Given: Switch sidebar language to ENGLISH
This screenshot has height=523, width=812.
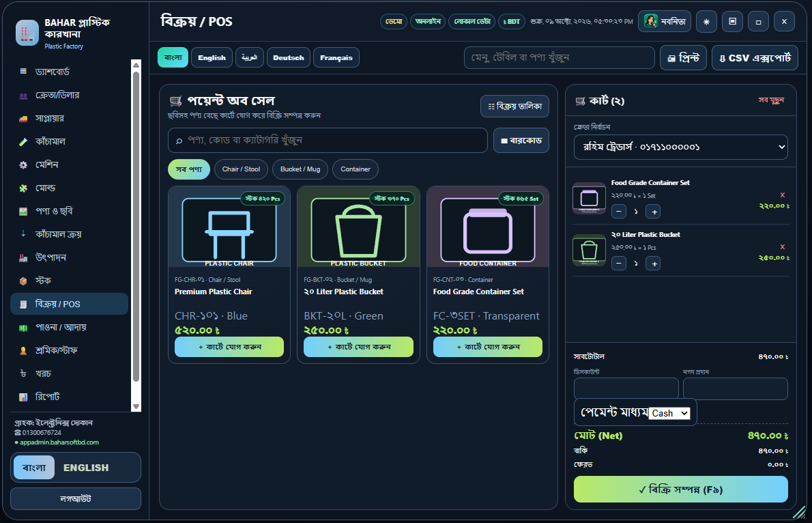Looking at the screenshot, I should pyautogui.click(x=86, y=468).
